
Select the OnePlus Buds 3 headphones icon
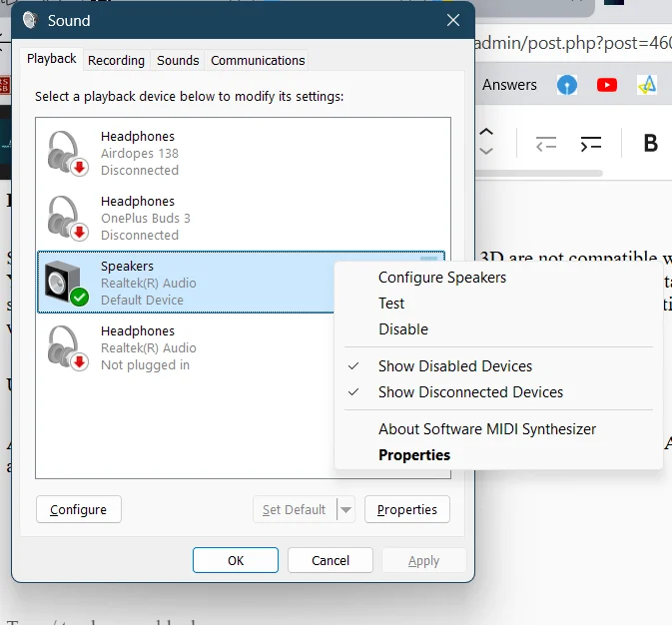tap(68, 218)
